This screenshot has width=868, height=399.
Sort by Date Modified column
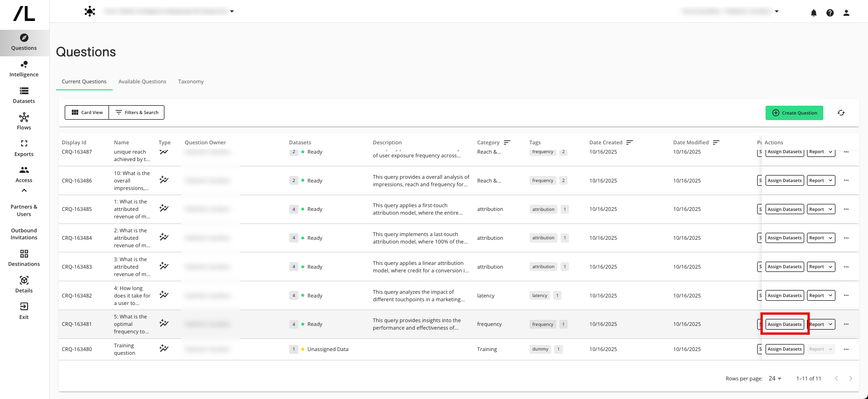716,142
